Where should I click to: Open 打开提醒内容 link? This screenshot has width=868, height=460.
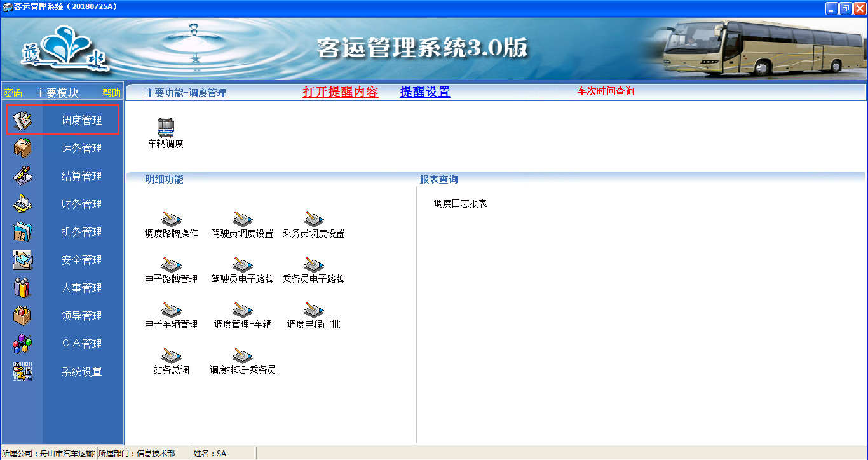[x=341, y=92]
